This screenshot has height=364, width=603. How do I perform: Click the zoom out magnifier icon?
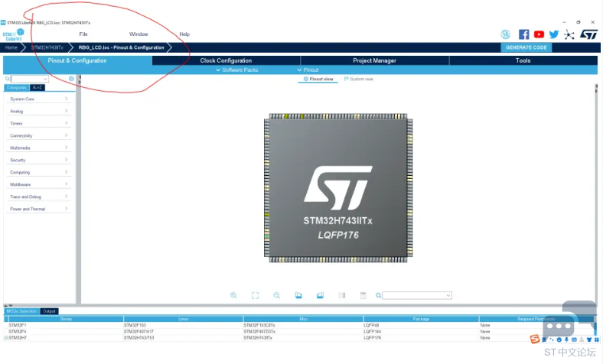click(x=276, y=295)
